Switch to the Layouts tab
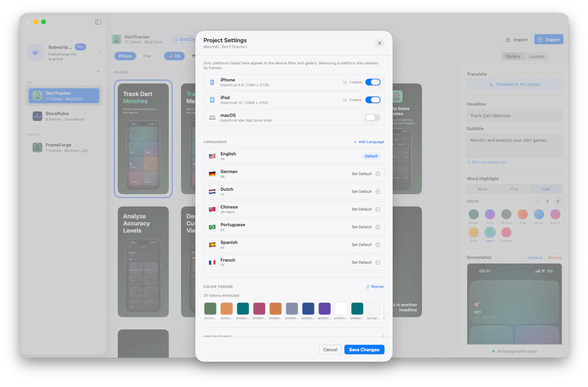This screenshot has height=387, width=588. coord(537,56)
